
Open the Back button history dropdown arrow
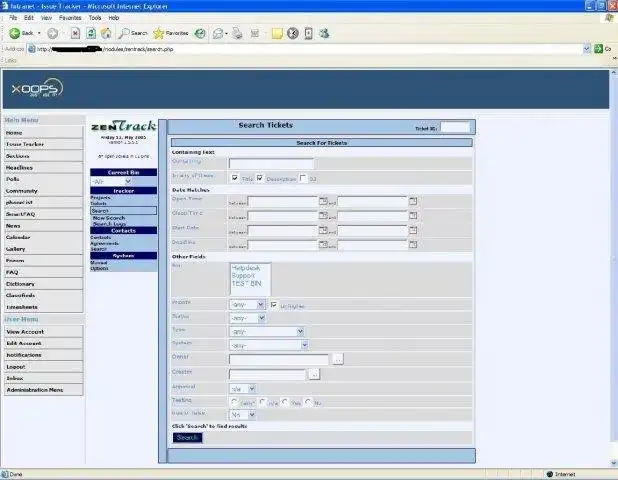[39, 33]
